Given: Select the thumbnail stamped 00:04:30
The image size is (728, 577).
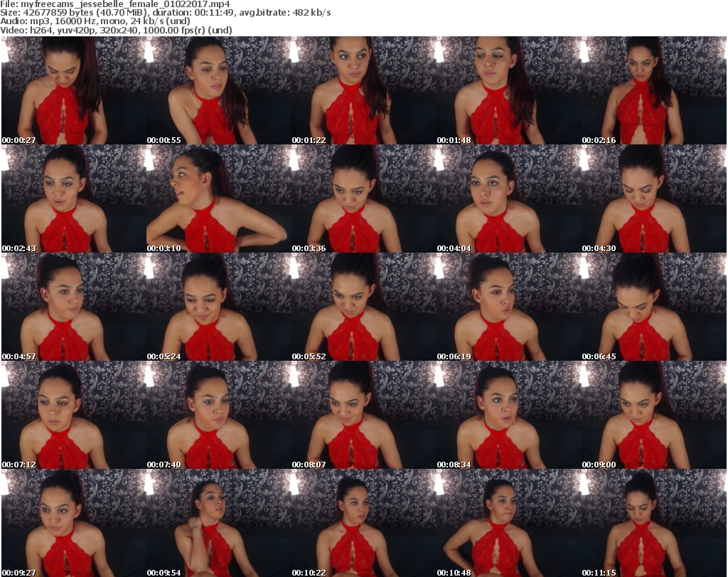Looking at the screenshot, I should [654, 198].
